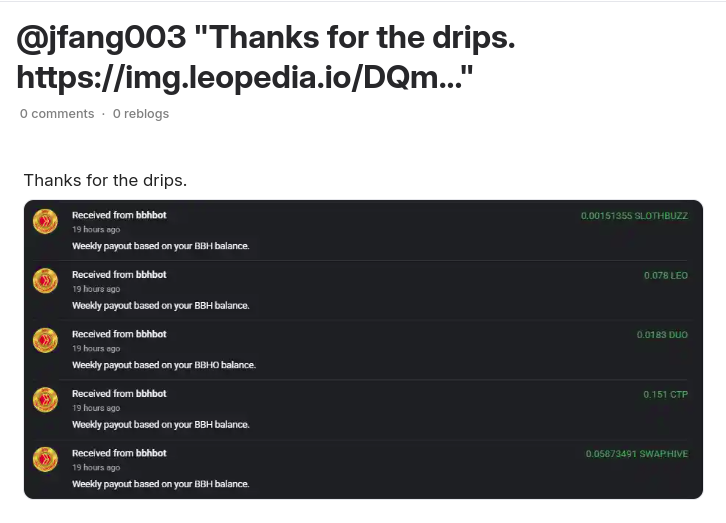726x523 pixels.
Task: Click the BBHO balance payout memo text
Action: (164, 365)
